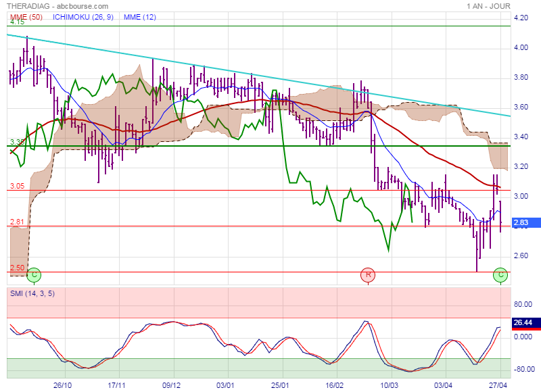Click the 2.50 red level label
Image resolution: width=541 pixels, height=392 pixels.
tap(18, 268)
